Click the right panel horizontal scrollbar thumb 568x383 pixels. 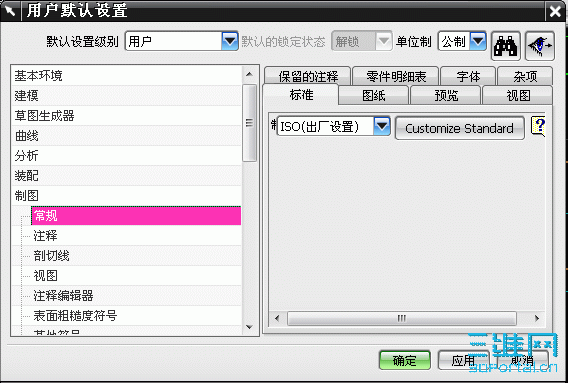pos(402,319)
